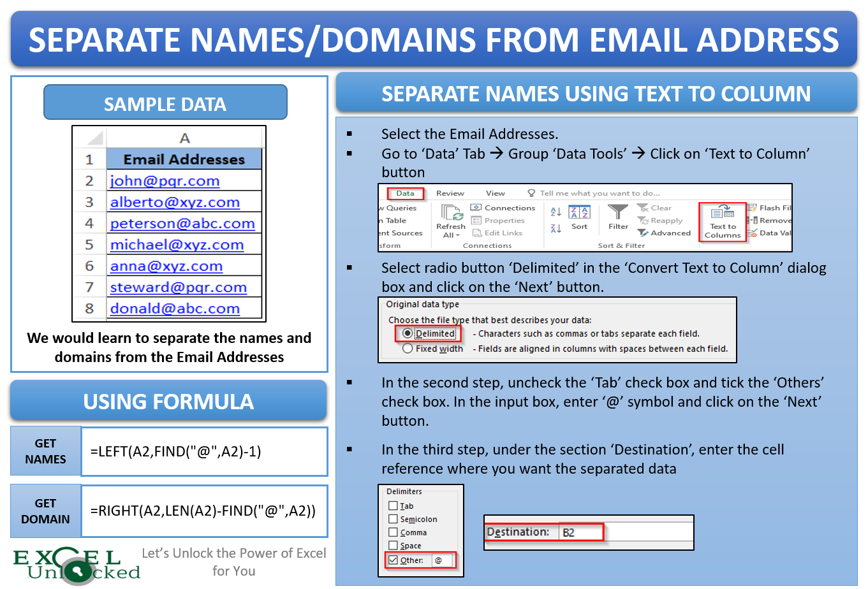The image size is (868, 589).
Task: Uncheck the Other delimiter checkbox
Action: click(392, 560)
